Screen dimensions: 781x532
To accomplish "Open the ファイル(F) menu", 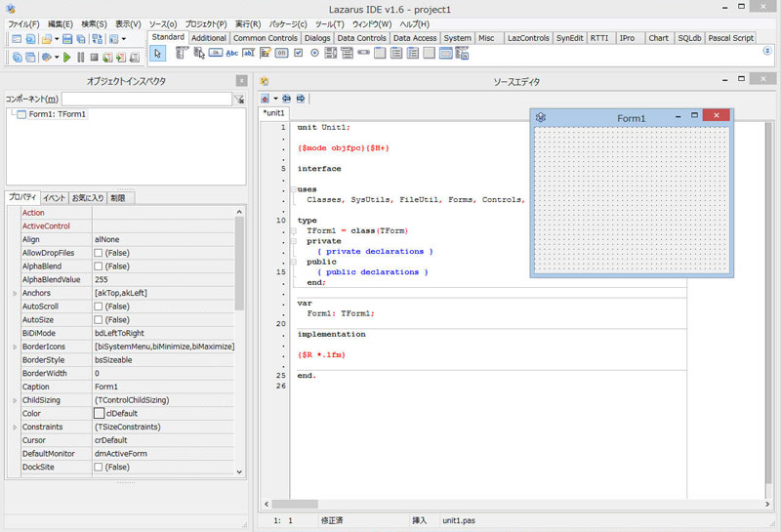I will (23, 23).
